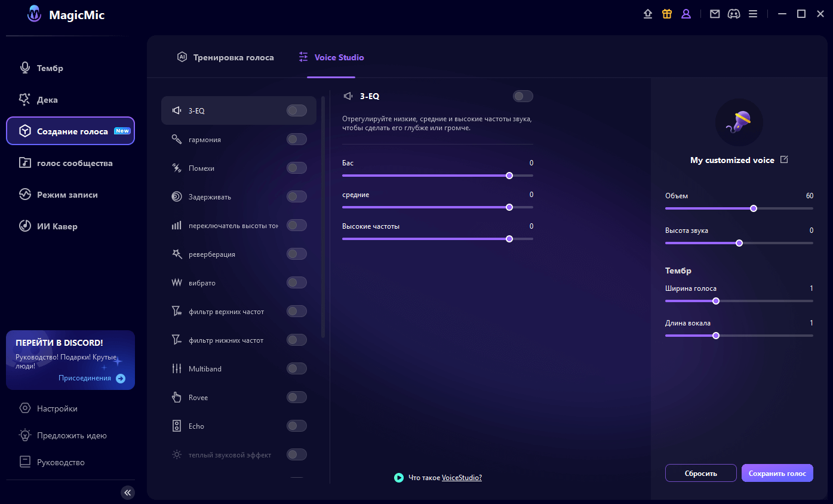833x504 pixels.
Task: Enable the вибрато effect switch
Action: click(x=297, y=282)
